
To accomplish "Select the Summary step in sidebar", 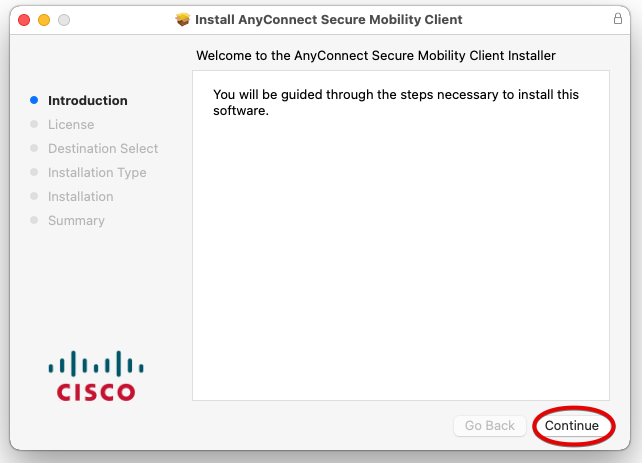I will click(x=76, y=221).
